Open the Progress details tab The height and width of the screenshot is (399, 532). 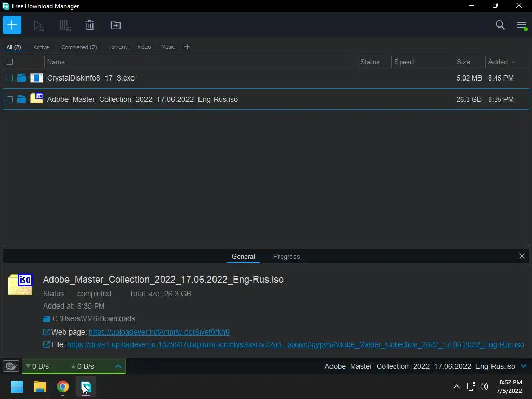tap(286, 256)
